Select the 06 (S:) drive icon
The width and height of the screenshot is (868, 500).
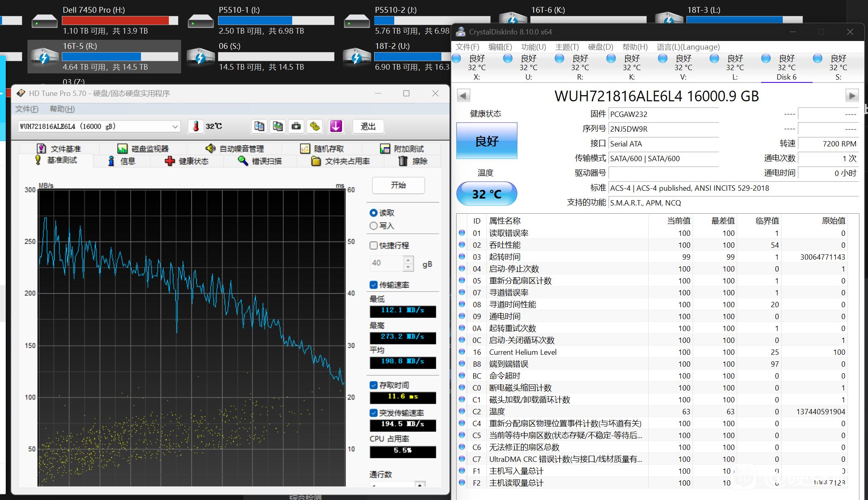(x=200, y=57)
